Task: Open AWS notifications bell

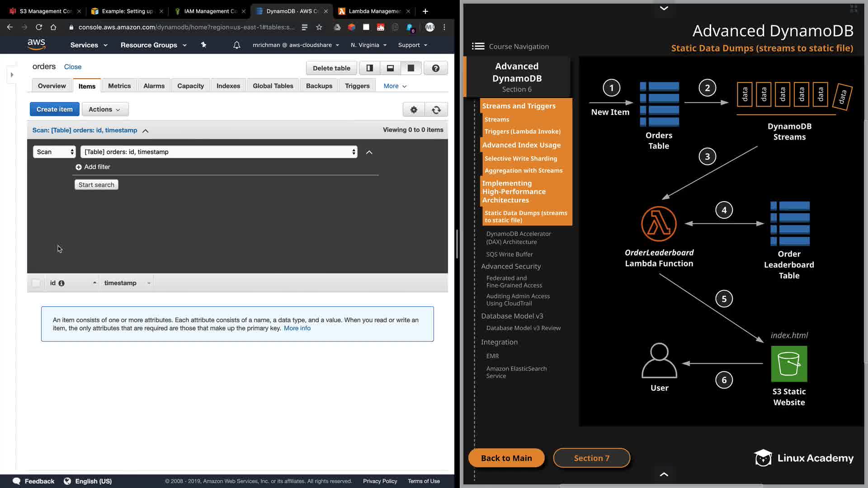Action: point(236,45)
